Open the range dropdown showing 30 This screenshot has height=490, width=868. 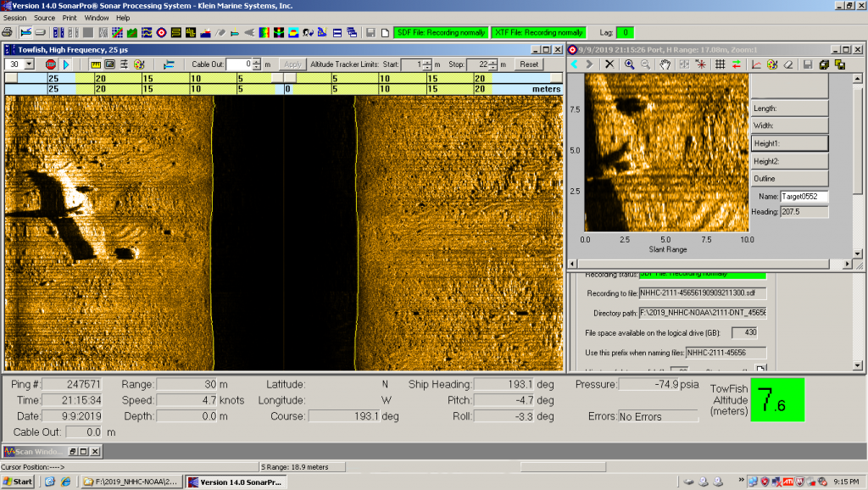point(29,64)
